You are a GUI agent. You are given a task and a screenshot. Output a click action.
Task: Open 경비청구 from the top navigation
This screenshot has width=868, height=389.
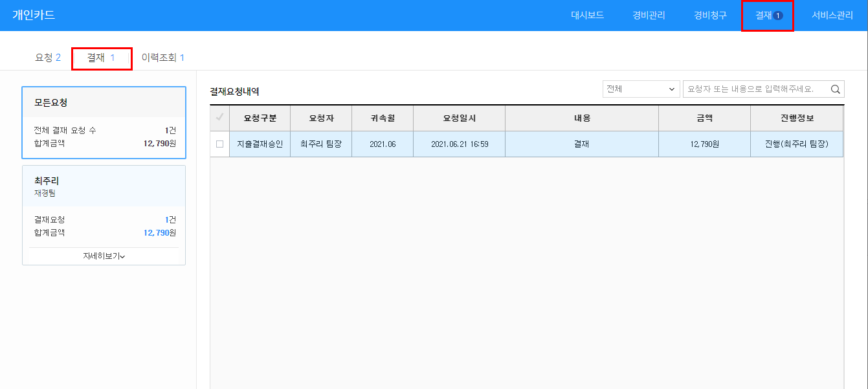pos(710,16)
